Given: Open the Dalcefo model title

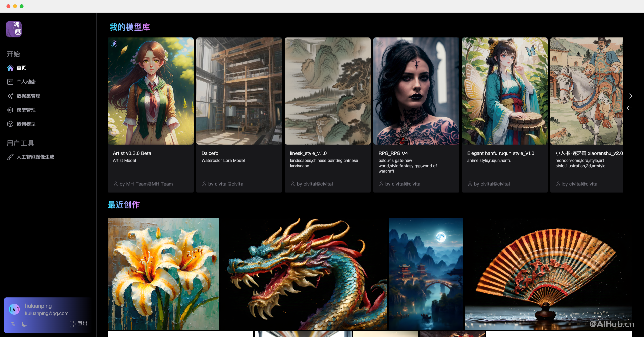Looking at the screenshot, I should tap(210, 153).
